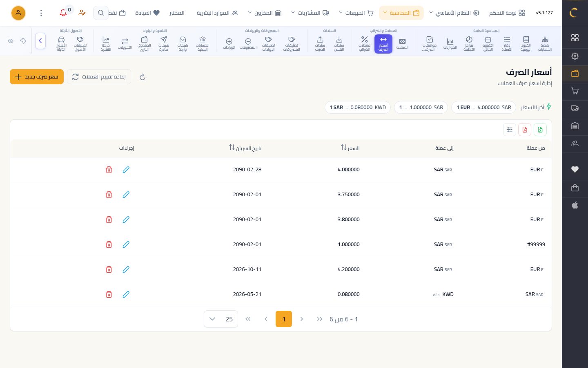Open Fiscal Calendar (التقويم المالي)

pos(488,43)
